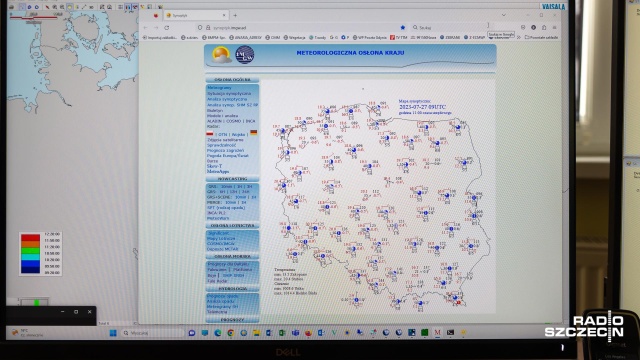This screenshot has width=640, height=360.
Task: Open the Pozostałe zakładki bookmarks folder
Action: pos(541,38)
